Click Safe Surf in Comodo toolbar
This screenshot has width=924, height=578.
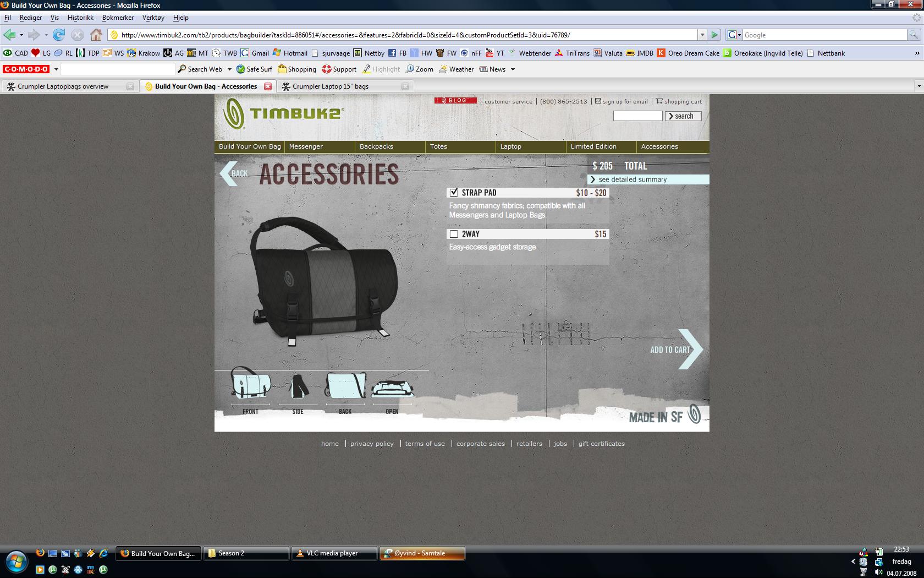click(x=254, y=69)
